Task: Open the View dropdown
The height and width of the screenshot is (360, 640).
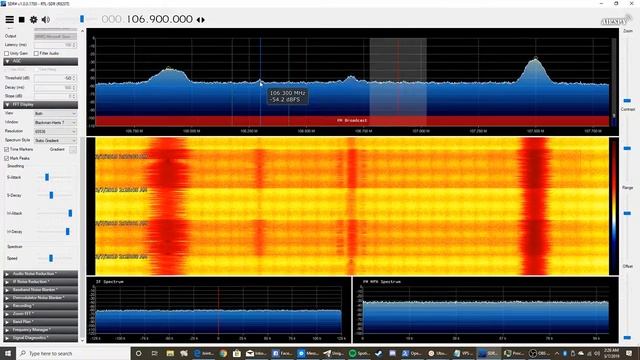Action: (56, 113)
